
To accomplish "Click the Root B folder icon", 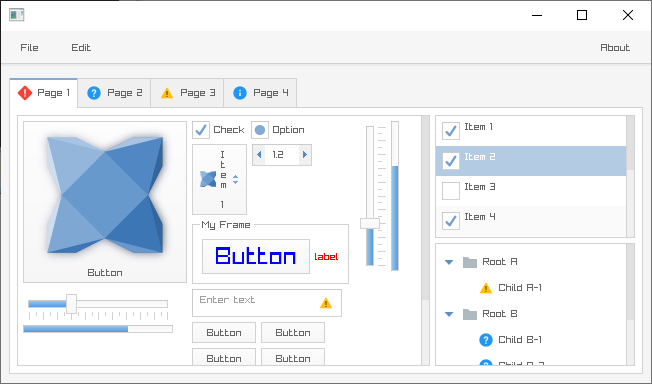I will click(x=470, y=314).
